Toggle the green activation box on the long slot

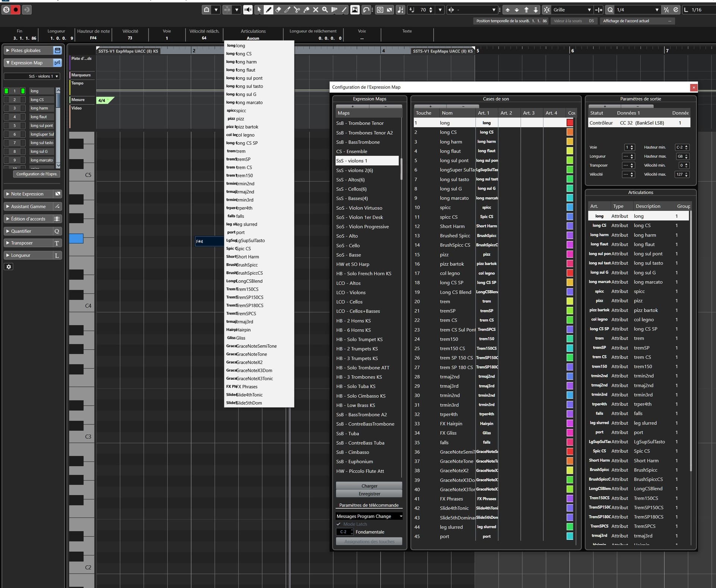click(6, 91)
